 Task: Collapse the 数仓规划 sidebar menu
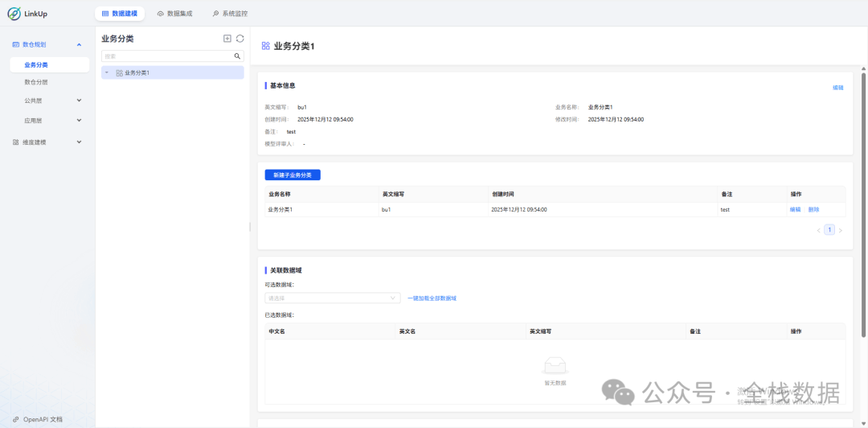pyautogui.click(x=79, y=45)
